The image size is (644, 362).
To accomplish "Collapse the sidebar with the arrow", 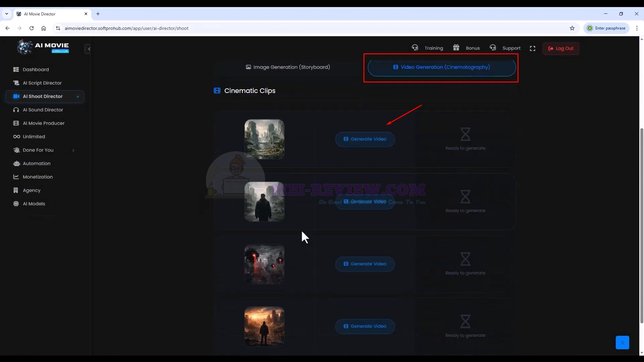I will click(x=88, y=49).
